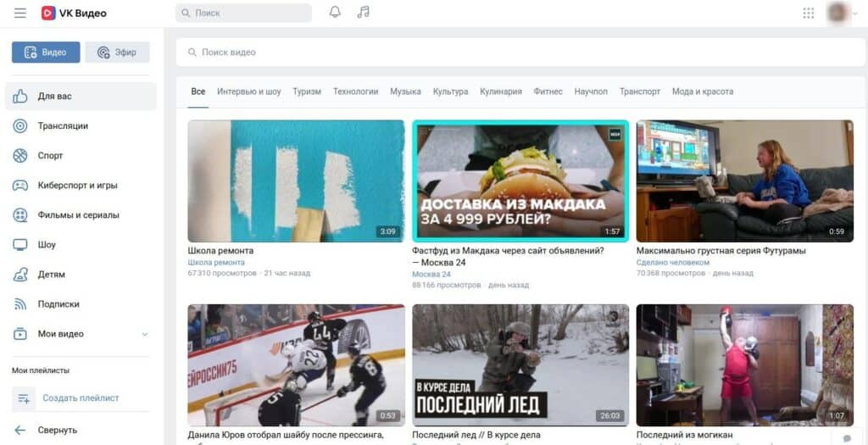Viewport: 868px width, 445px height.
Task: Click the Эфир button
Action: pyautogui.click(x=117, y=53)
